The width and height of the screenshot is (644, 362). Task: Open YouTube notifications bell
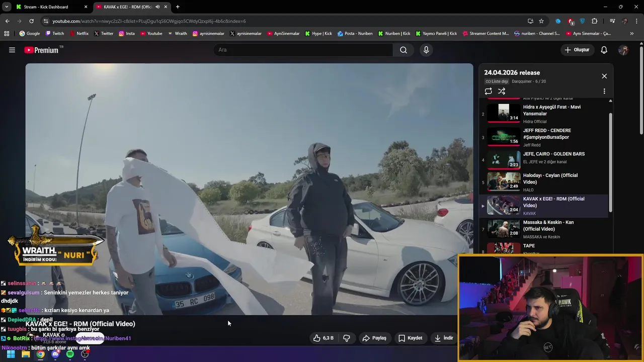pos(604,50)
